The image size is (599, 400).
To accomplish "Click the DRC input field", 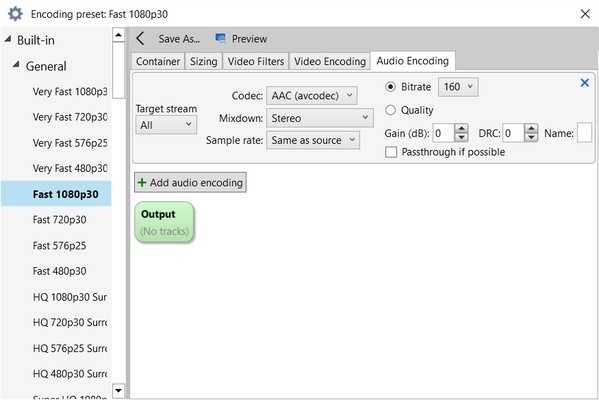I will [x=513, y=133].
